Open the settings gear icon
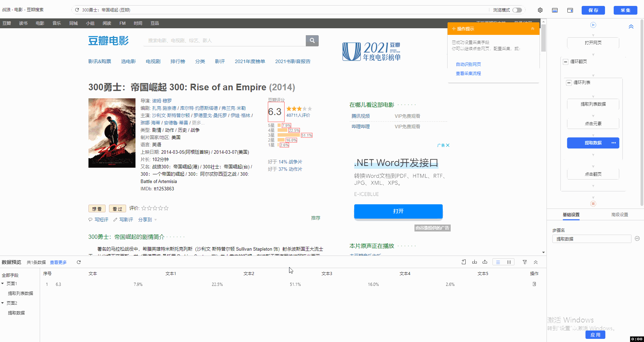The width and height of the screenshot is (644, 342). pos(540,10)
